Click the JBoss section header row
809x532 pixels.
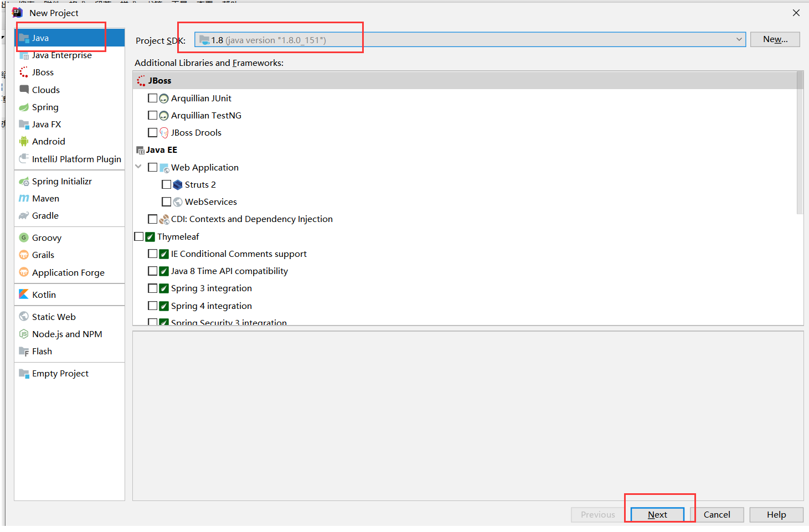pyautogui.click(x=465, y=80)
